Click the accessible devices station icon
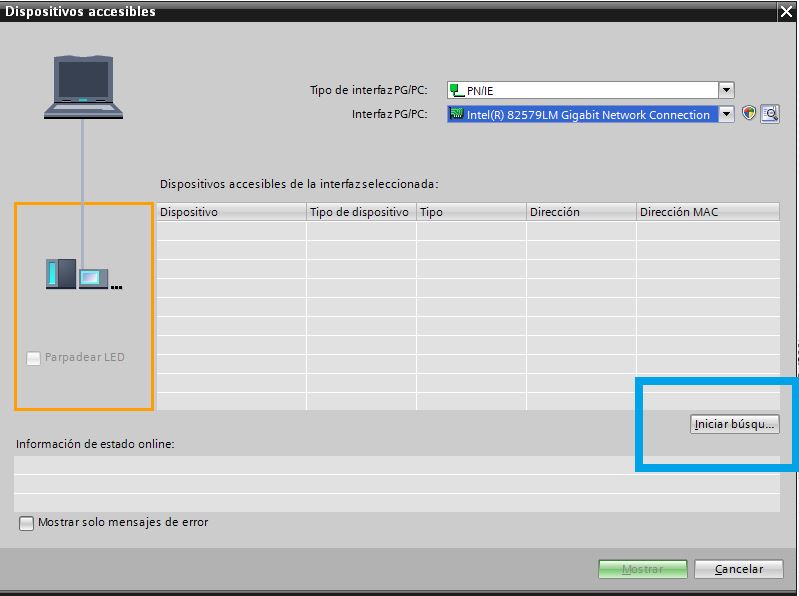 tap(83, 273)
